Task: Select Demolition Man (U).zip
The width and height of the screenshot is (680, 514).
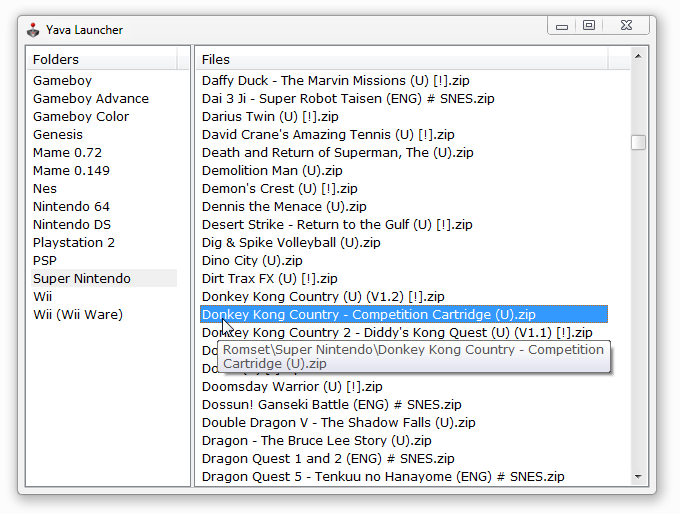Action: coord(272,170)
